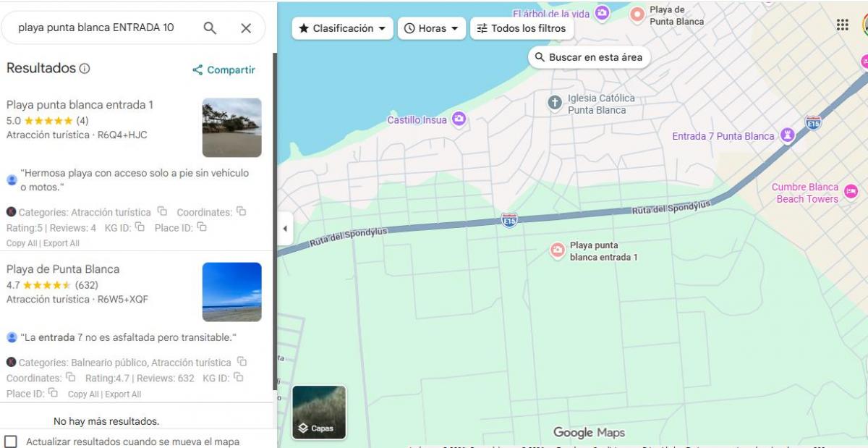This screenshot has width=868, height=448.
Task: Click the magnifying glass search icon
Action: (210, 28)
